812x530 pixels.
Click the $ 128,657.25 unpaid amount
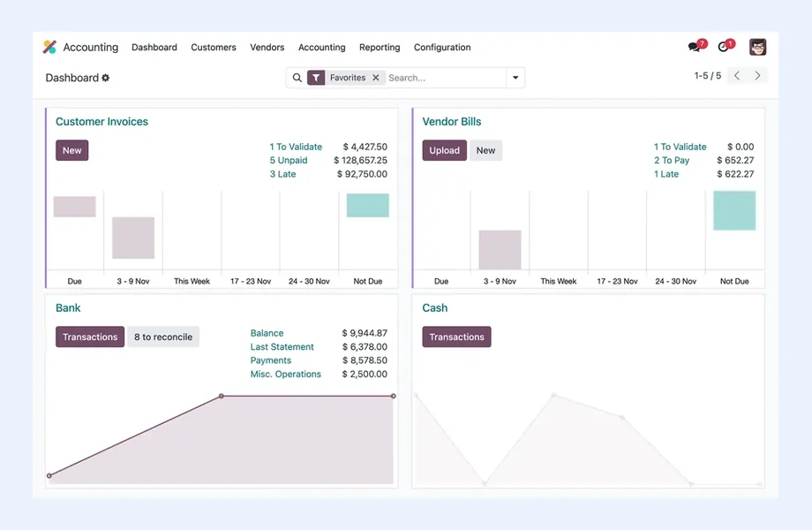pyautogui.click(x=360, y=161)
